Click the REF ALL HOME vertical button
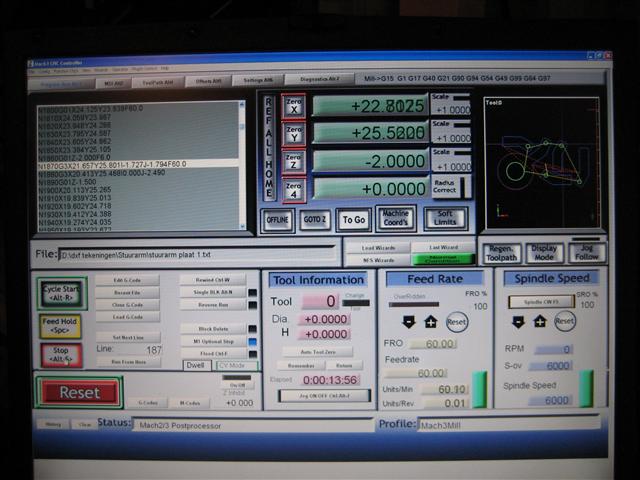 tap(269, 148)
